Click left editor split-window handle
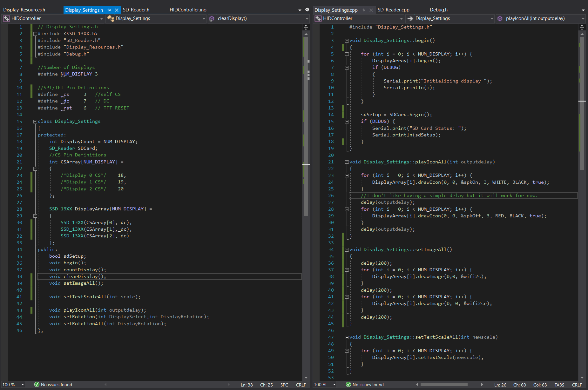The width and height of the screenshot is (588, 390). 306,27
